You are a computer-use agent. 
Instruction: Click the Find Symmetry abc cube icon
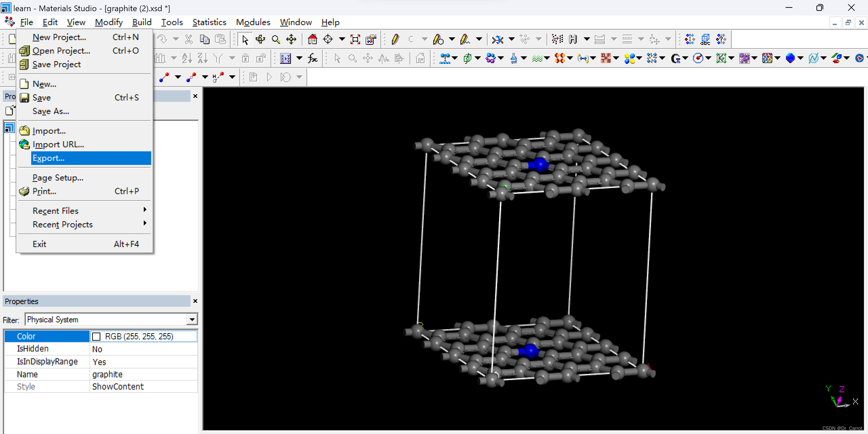pyautogui.click(x=705, y=40)
